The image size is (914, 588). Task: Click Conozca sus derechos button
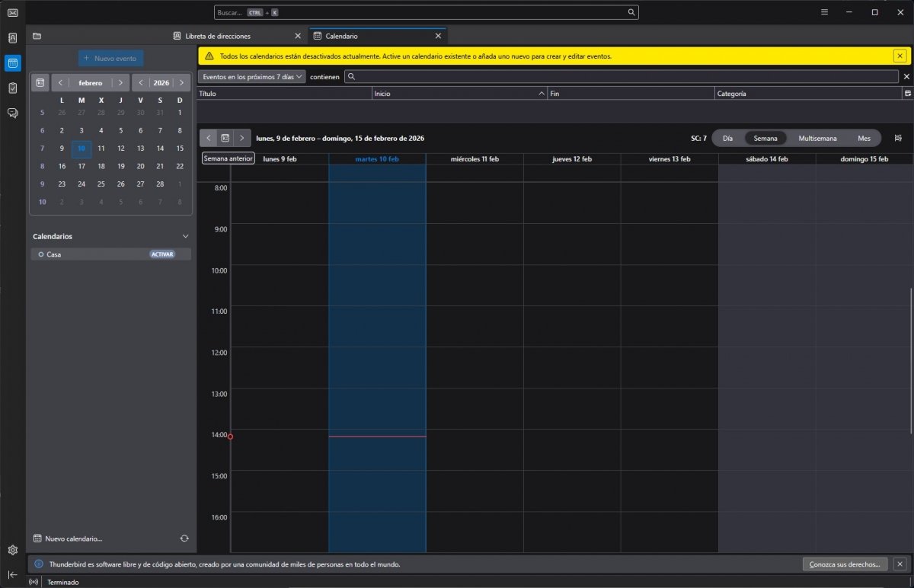coord(845,564)
